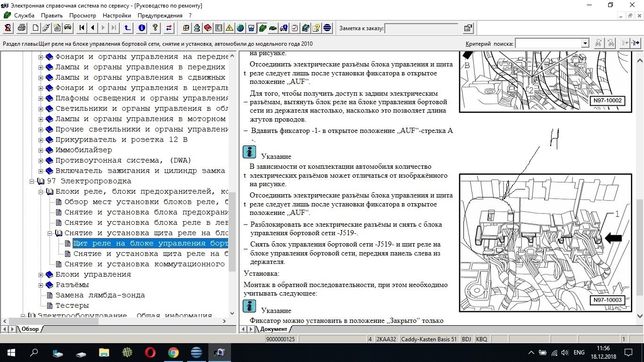644x362 pixels.
Task: Open the Windows notification center icon
Action: click(628, 353)
